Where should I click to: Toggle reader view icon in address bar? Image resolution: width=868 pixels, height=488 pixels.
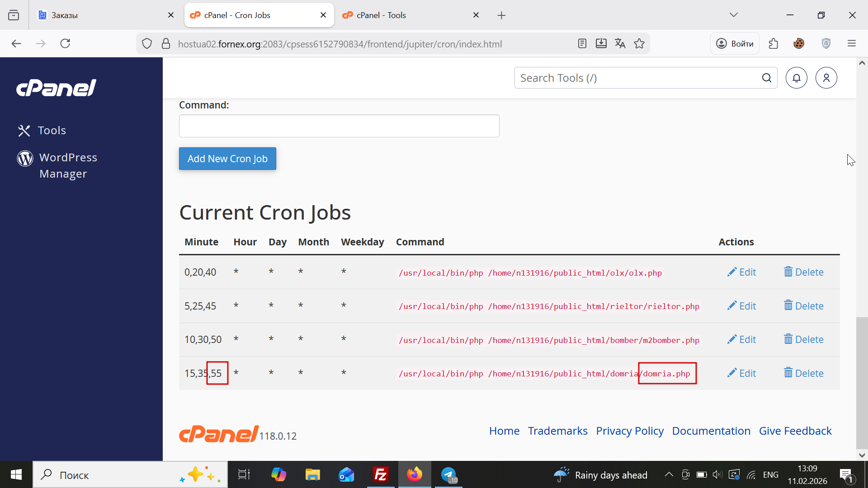[x=582, y=44]
